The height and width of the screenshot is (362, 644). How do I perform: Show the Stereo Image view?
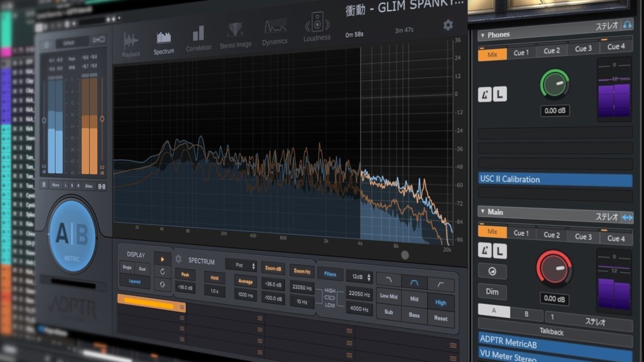236,36
